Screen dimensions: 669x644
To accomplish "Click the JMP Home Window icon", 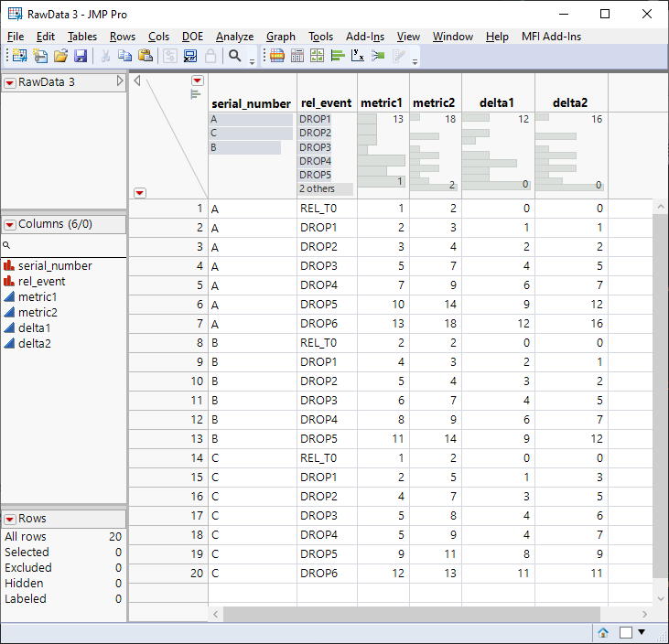I will click(603, 632).
